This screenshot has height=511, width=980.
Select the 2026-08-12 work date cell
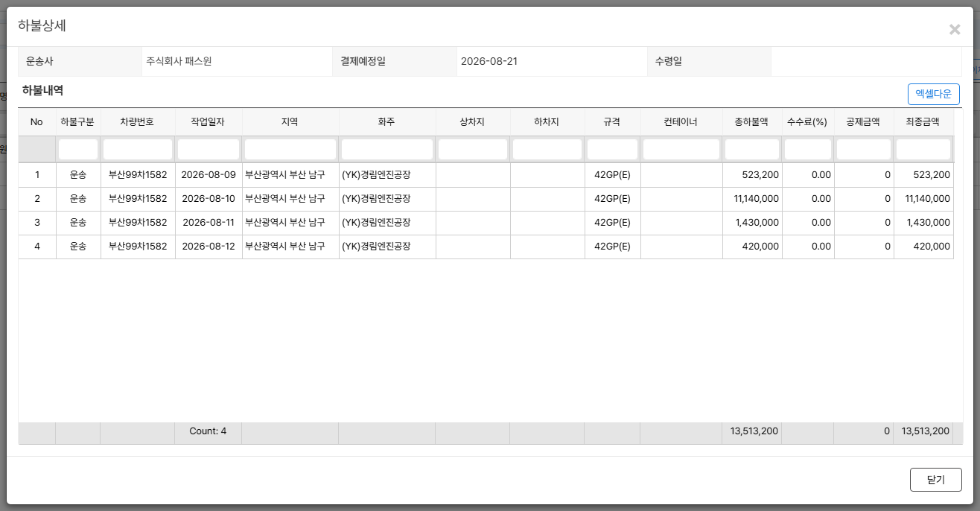click(209, 247)
